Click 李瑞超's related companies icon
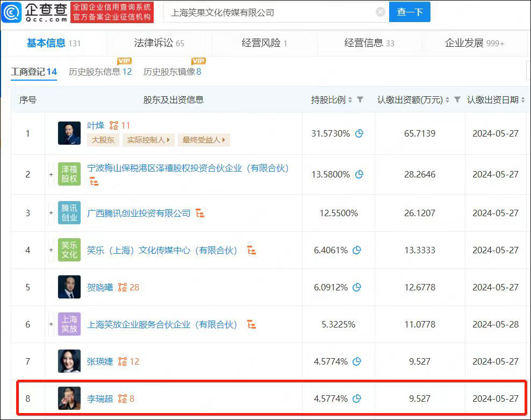 123,398
